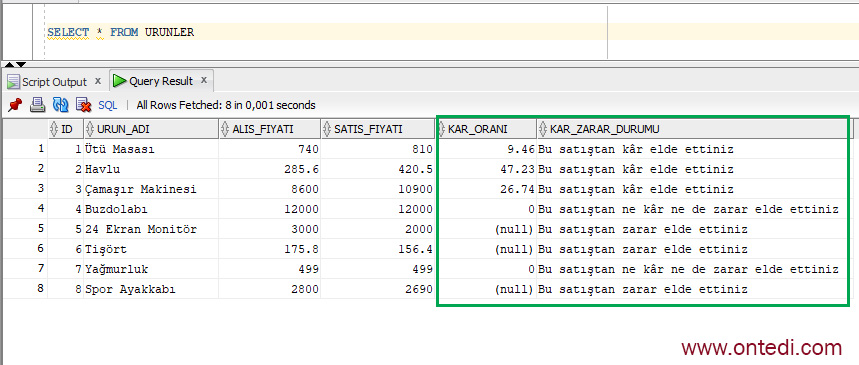This screenshot has width=859, height=365.
Task: Click the 9.46 profit rate cell
Action: point(485,149)
